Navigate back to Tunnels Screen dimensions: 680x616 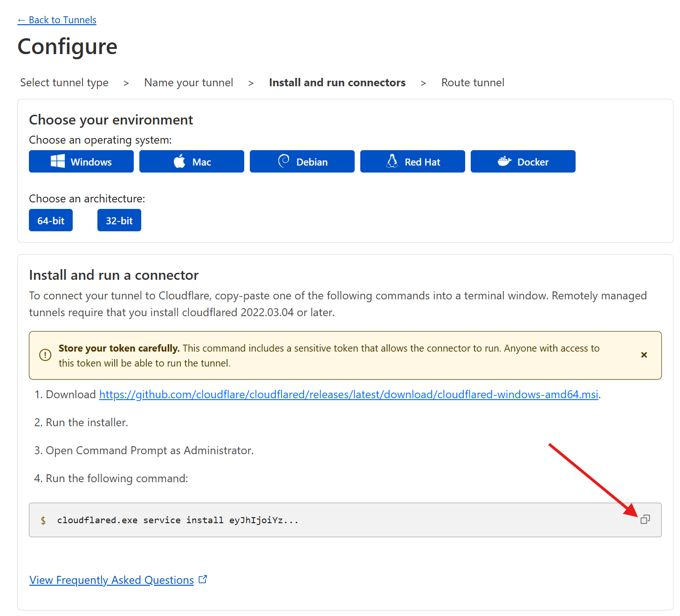tap(56, 20)
